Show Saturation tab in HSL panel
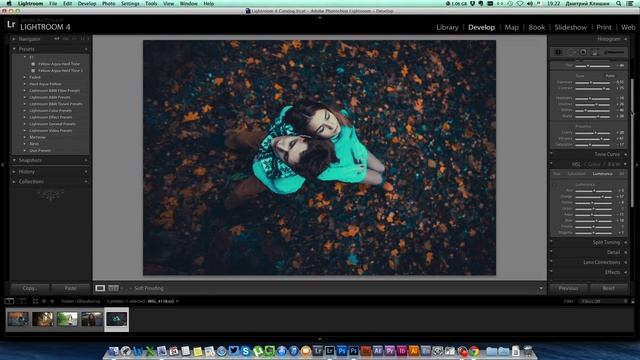Viewport: 640px width, 360px height. click(576, 174)
